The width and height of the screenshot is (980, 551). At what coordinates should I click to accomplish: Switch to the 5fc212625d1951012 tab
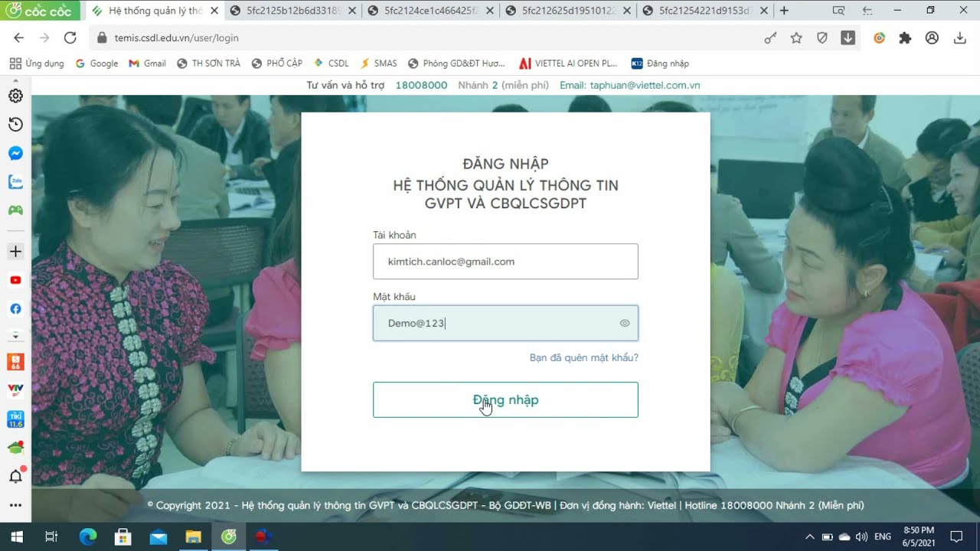tap(568, 11)
